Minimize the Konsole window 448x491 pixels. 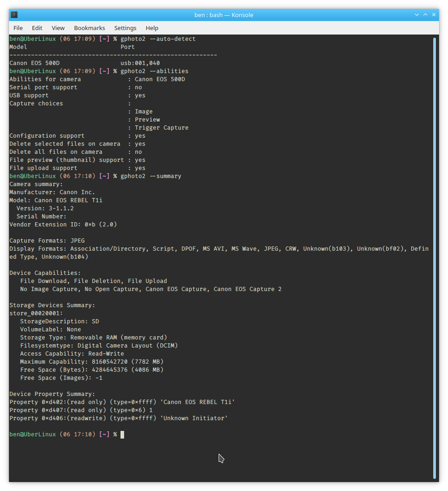pos(417,15)
